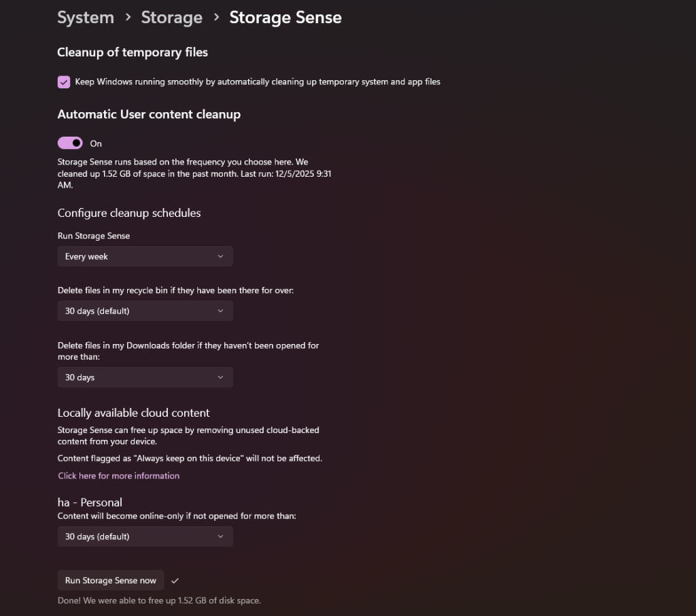
Task: Click the Storage Sense breadcrumb title
Action: point(285,18)
